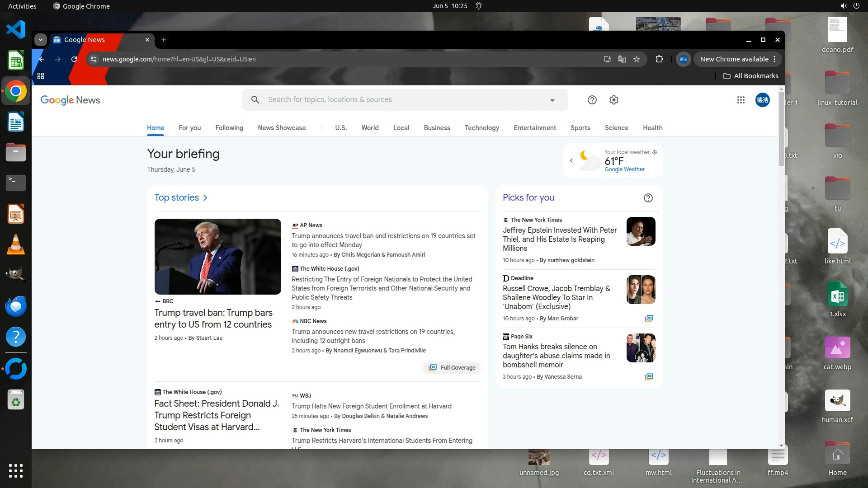868x488 pixels.
Task: Open the For you tab
Action: tap(189, 128)
